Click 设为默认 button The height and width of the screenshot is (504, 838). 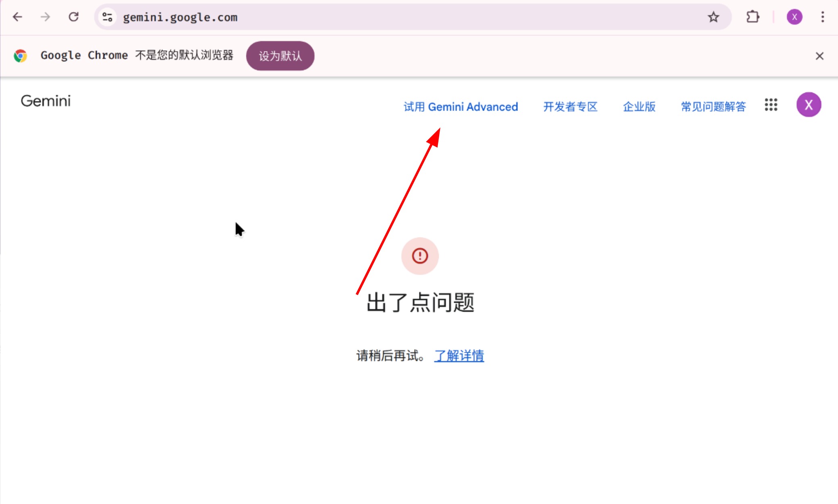click(x=280, y=56)
